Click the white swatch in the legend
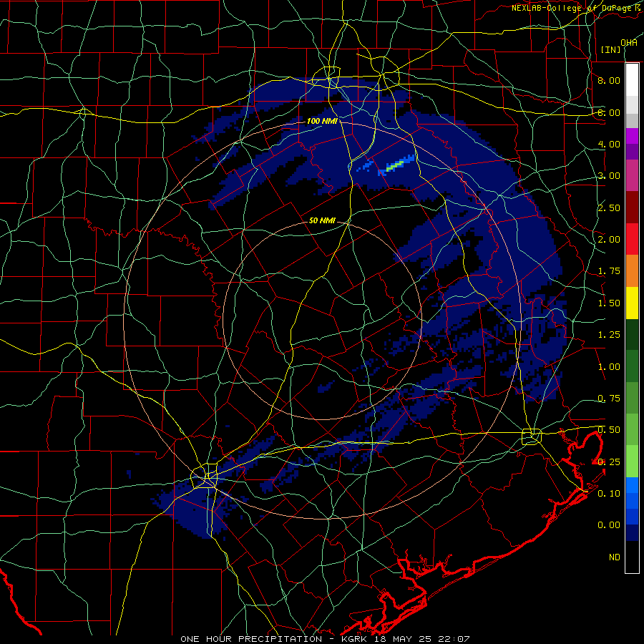 [632, 79]
